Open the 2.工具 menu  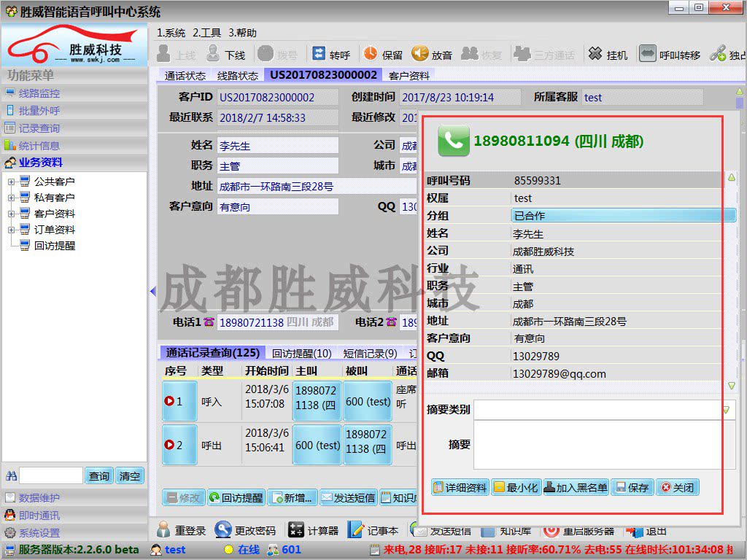click(206, 33)
